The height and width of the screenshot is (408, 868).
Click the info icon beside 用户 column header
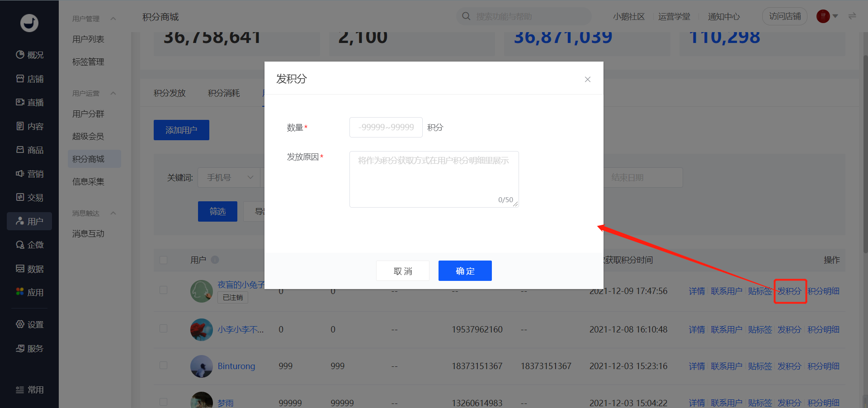[215, 260]
